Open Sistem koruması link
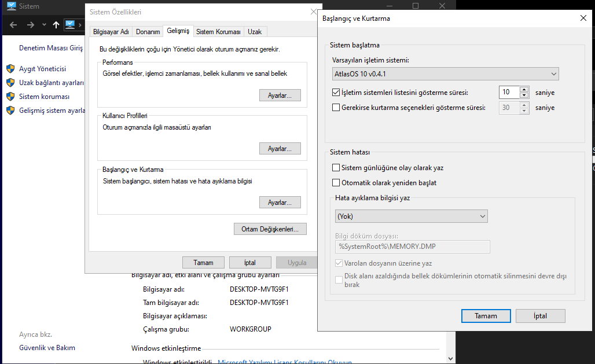The width and height of the screenshot is (595, 364). 45,97
